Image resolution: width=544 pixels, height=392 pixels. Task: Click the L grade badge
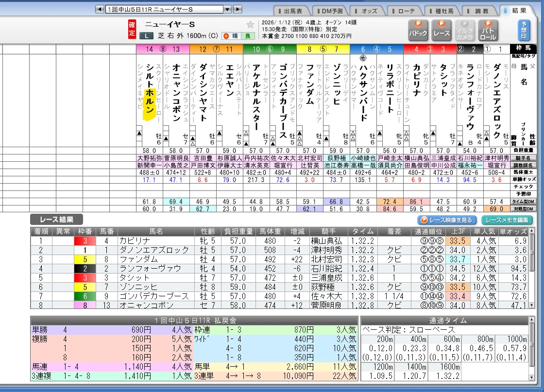point(146,36)
